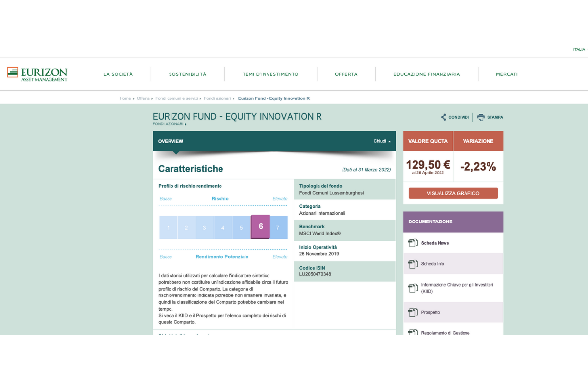The image size is (588, 392).
Task: Click the Rendimento Potenziale label
Action: click(x=222, y=257)
